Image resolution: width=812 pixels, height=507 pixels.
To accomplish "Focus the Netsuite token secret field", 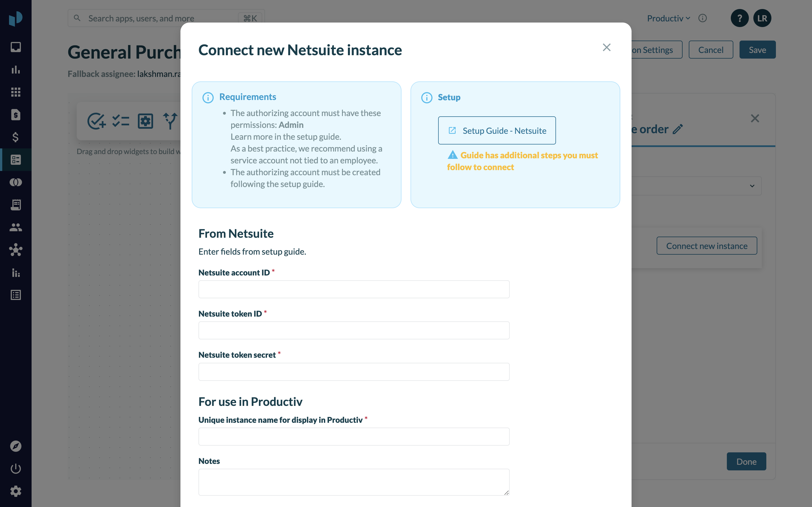I will point(354,372).
